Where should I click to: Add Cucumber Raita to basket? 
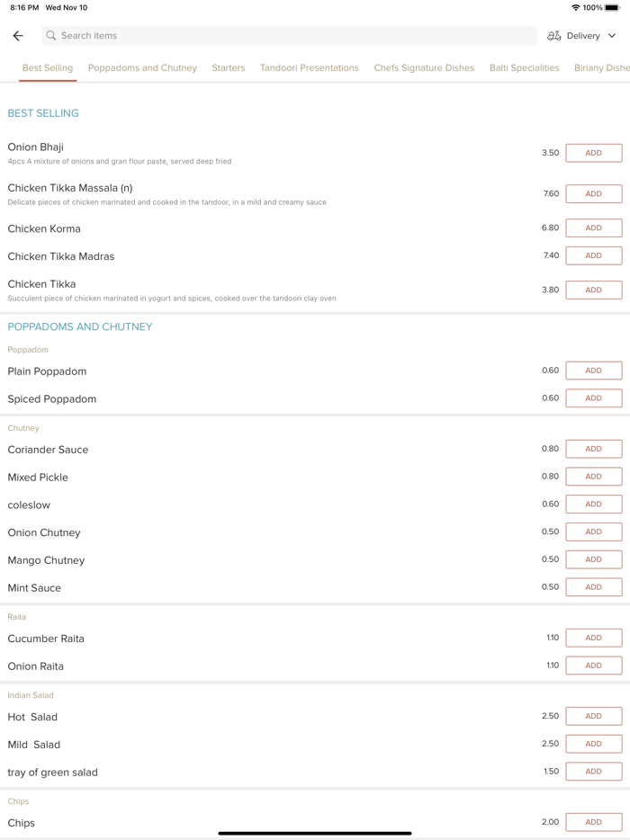[x=593, y=638]
